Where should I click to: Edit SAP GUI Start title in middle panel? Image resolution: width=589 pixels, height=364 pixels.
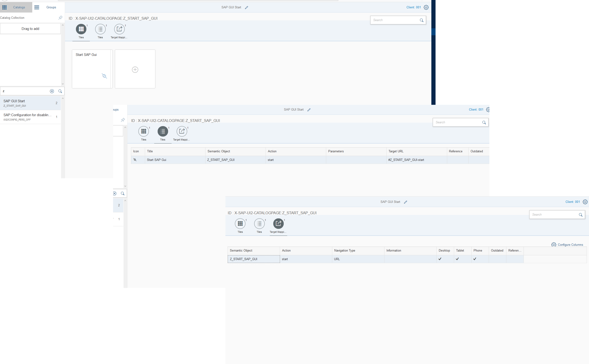(309, 110)
